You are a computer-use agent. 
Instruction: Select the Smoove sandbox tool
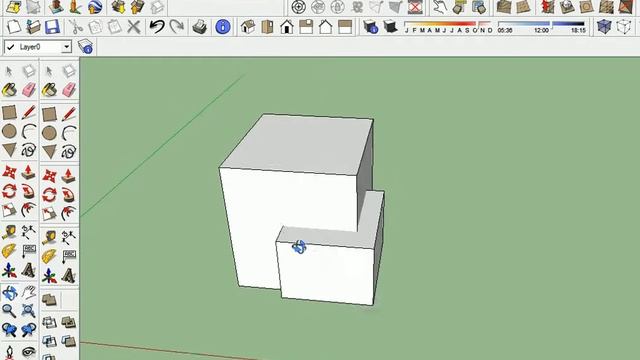547,7
